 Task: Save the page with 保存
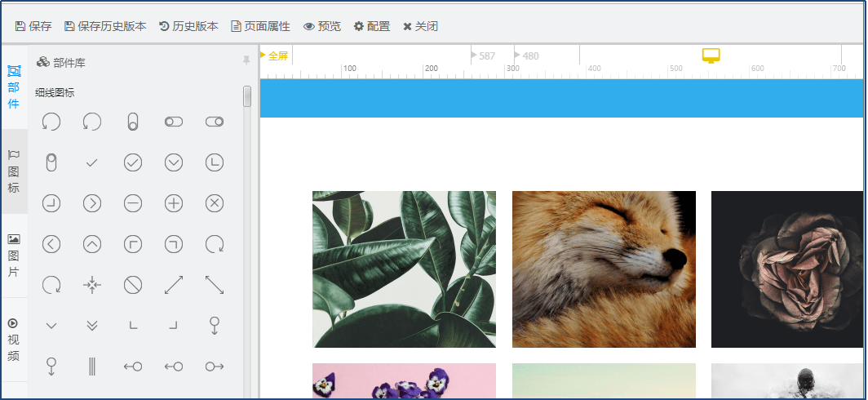coord(33,26)
